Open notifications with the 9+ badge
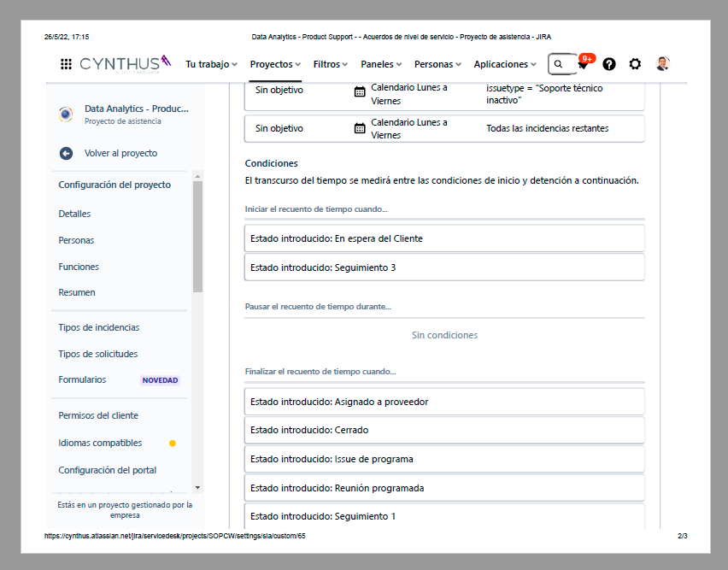 pos(584,62)
